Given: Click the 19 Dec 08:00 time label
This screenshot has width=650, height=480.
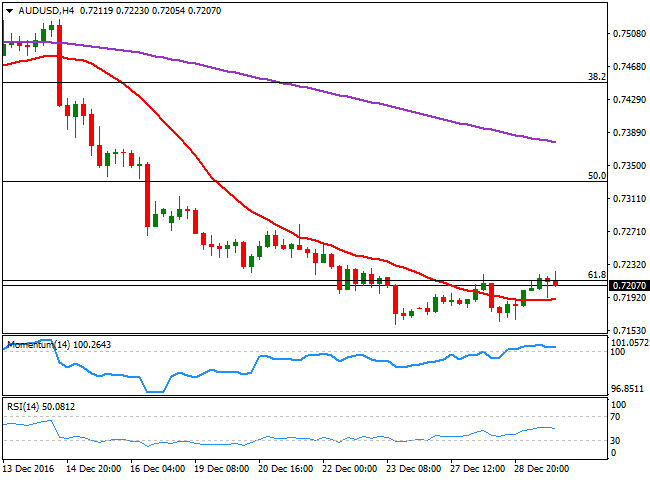Looking at the screenshot, I should 222,469.
